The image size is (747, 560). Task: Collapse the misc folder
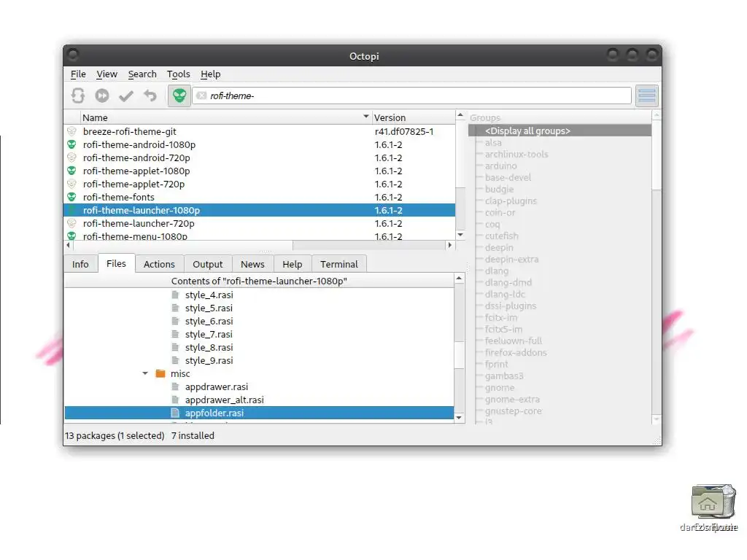[145, 374]
